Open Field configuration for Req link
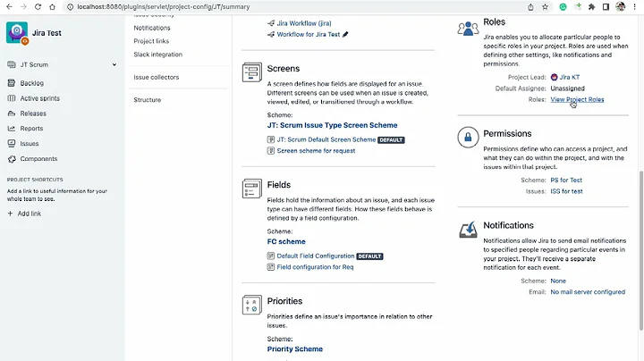 click(x=315, y=267)
